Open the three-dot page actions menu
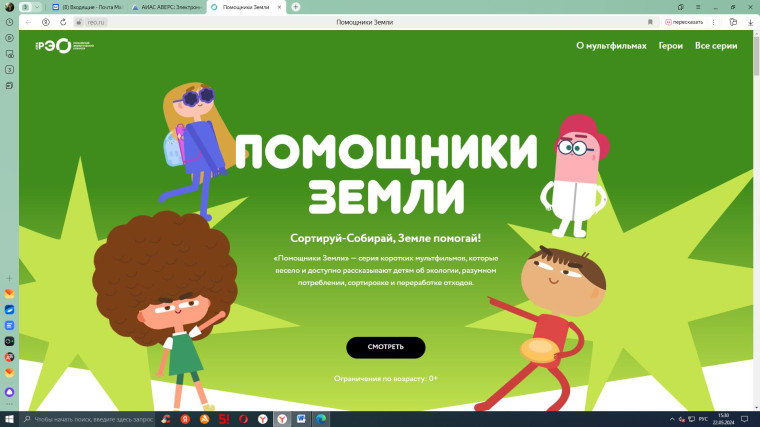760x427 pixels. point(713,22)
